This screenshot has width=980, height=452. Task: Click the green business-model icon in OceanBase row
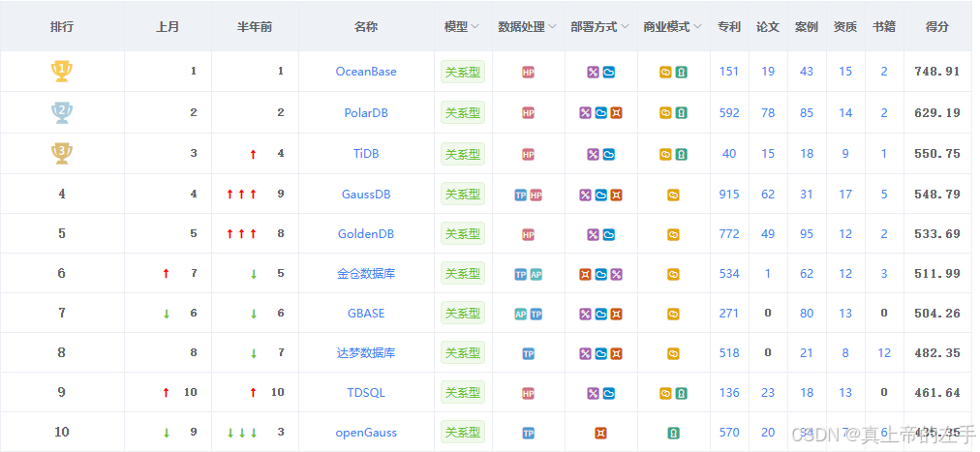pyautogui.click(x=681, y=73)
